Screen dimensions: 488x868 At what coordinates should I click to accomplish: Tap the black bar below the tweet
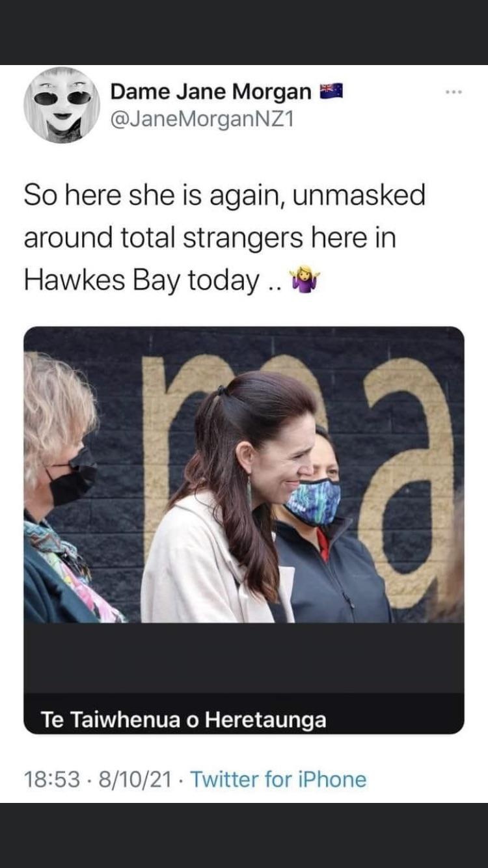point(244,835)
